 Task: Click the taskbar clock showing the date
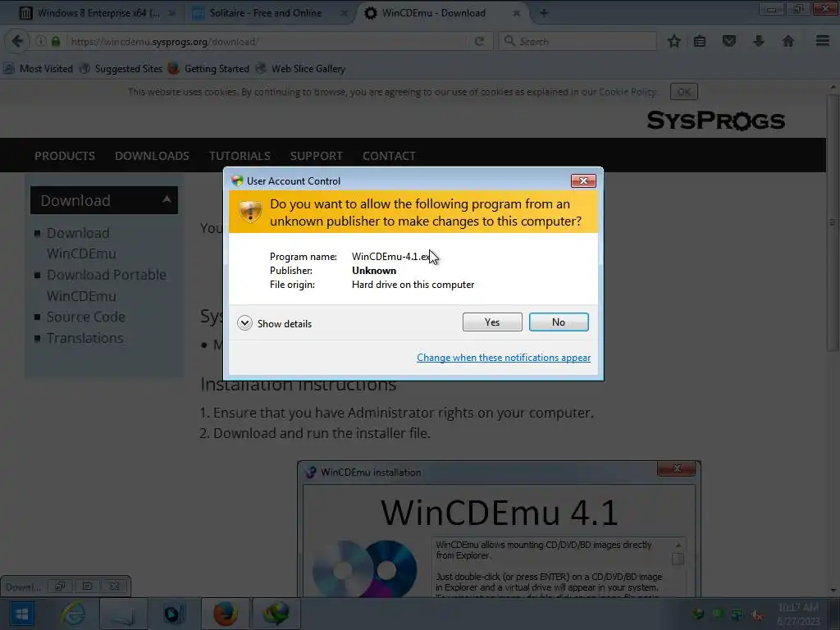797,614
